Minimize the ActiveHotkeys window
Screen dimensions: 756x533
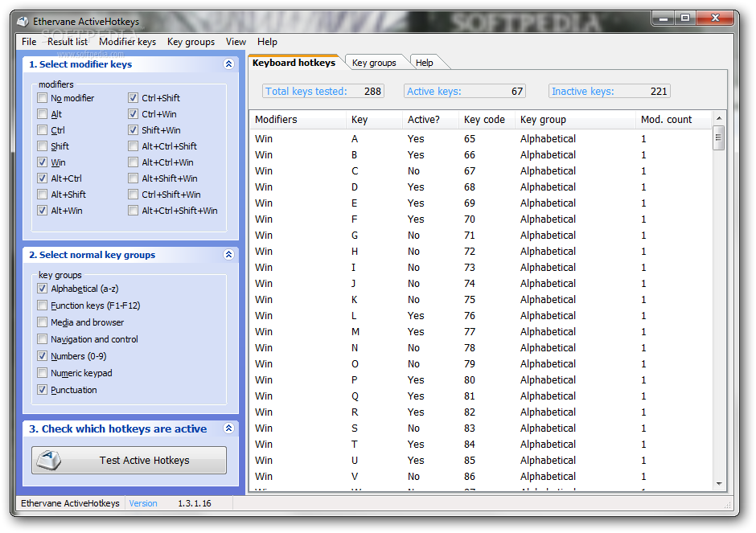[664, 18]
